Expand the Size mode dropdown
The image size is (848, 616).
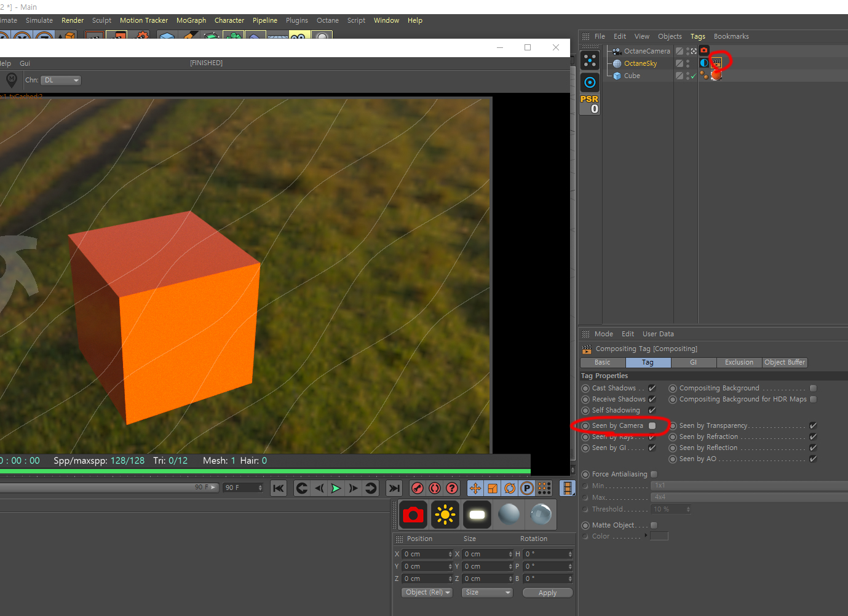point(487,593)
